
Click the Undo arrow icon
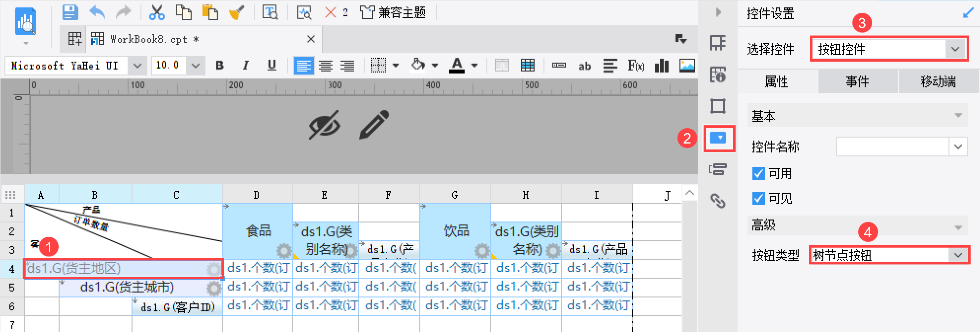(x=97, y=12)
